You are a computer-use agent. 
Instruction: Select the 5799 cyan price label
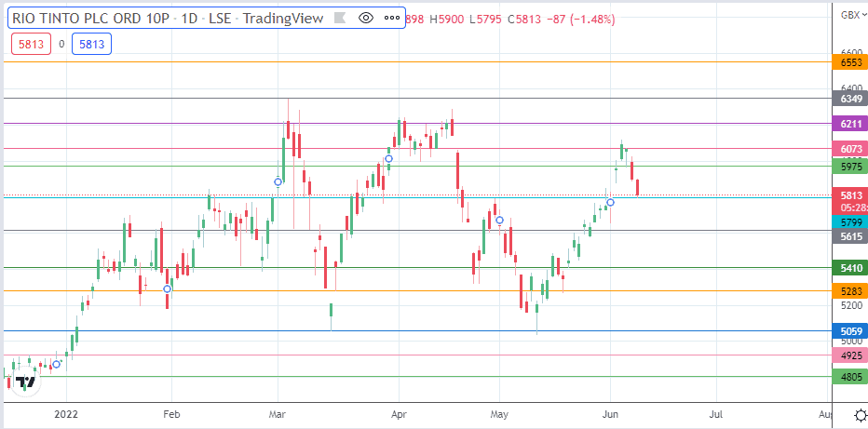tap(849, 222)
